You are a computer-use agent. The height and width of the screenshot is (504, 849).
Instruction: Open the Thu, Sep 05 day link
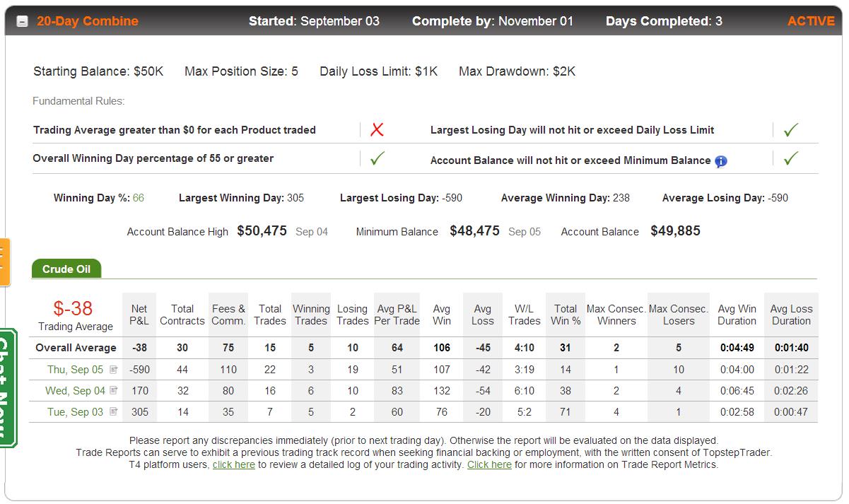[75, 369]
